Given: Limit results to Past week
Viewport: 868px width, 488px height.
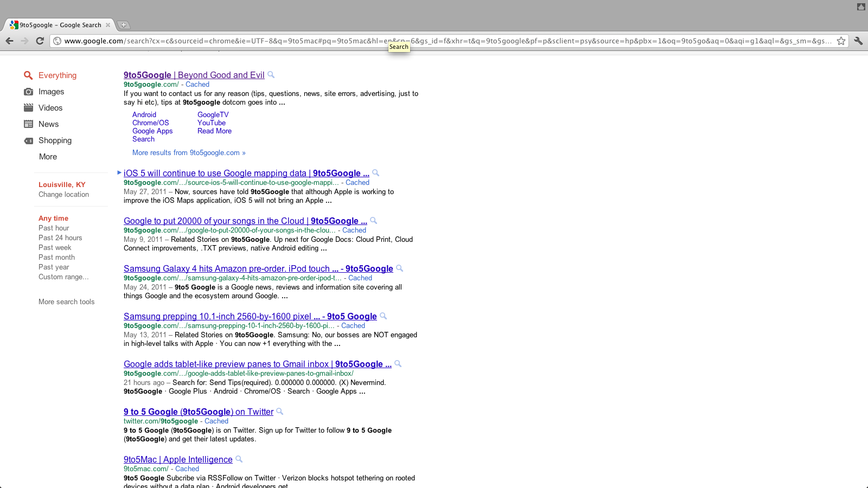Looking at the screenshot, I should [x=55, y=248].
